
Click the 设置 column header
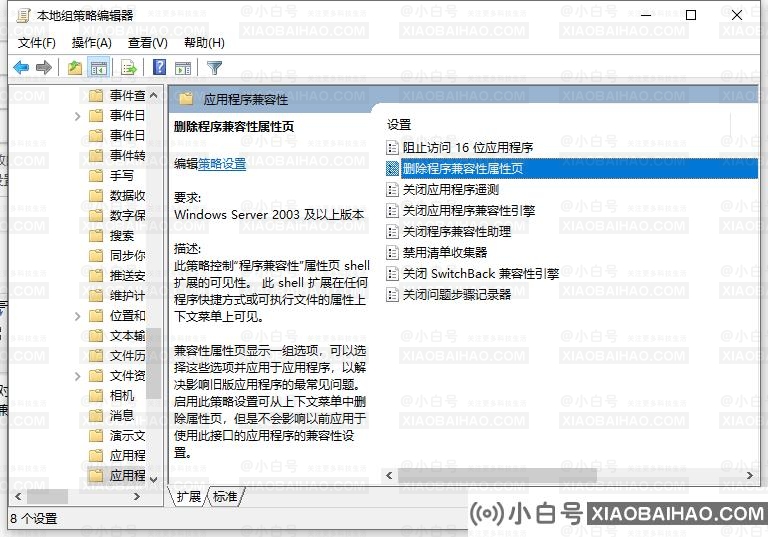pyautogui.click(x=399, y=125)
